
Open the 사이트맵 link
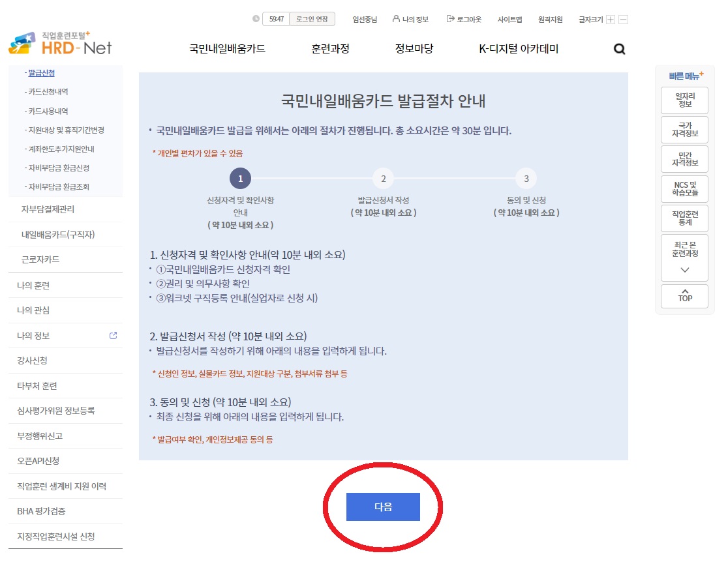[509, 20]
